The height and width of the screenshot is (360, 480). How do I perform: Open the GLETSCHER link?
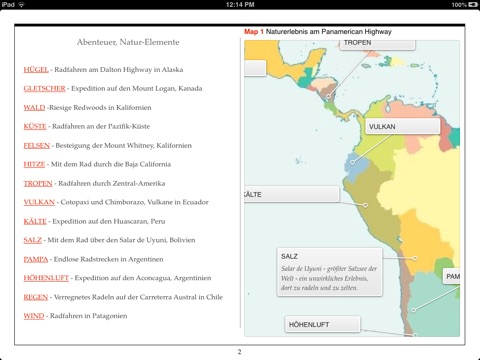click(44, 88)
